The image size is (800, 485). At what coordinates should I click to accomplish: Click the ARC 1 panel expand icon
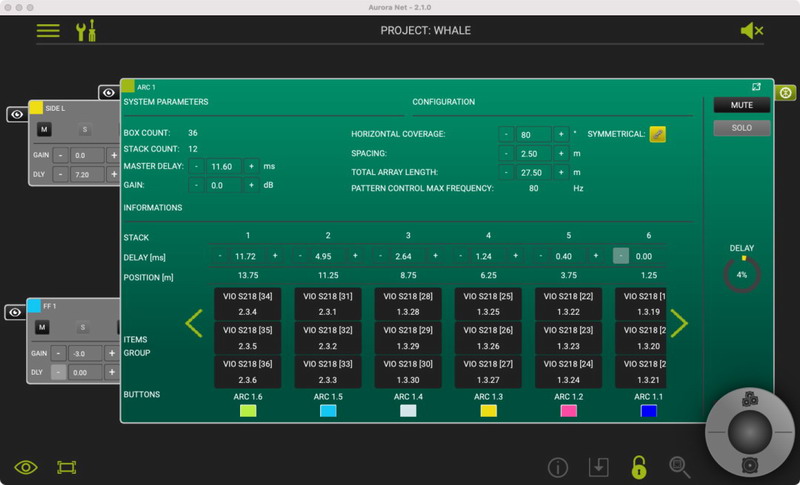(x=757, y=88)
